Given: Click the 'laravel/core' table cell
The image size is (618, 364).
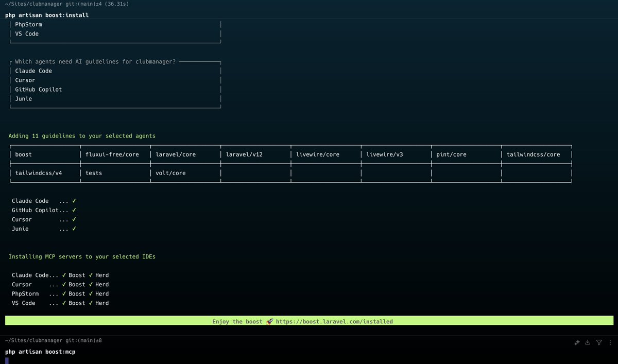Looking at the screenshot, I should tap(185, 154).
